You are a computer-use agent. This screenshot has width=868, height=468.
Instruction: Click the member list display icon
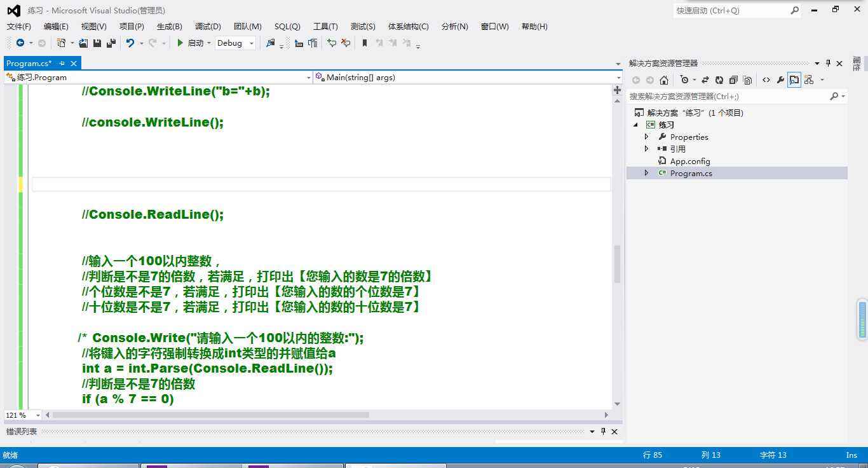(299, 43)
